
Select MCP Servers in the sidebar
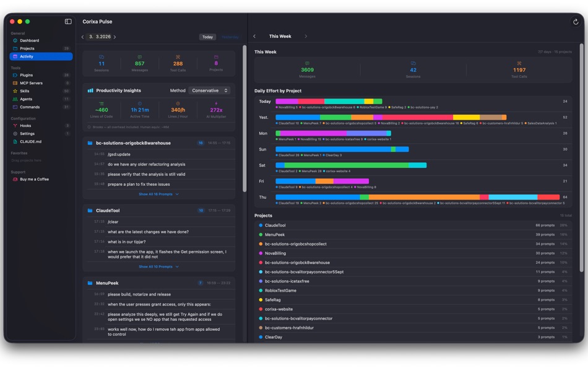[33, 82]
